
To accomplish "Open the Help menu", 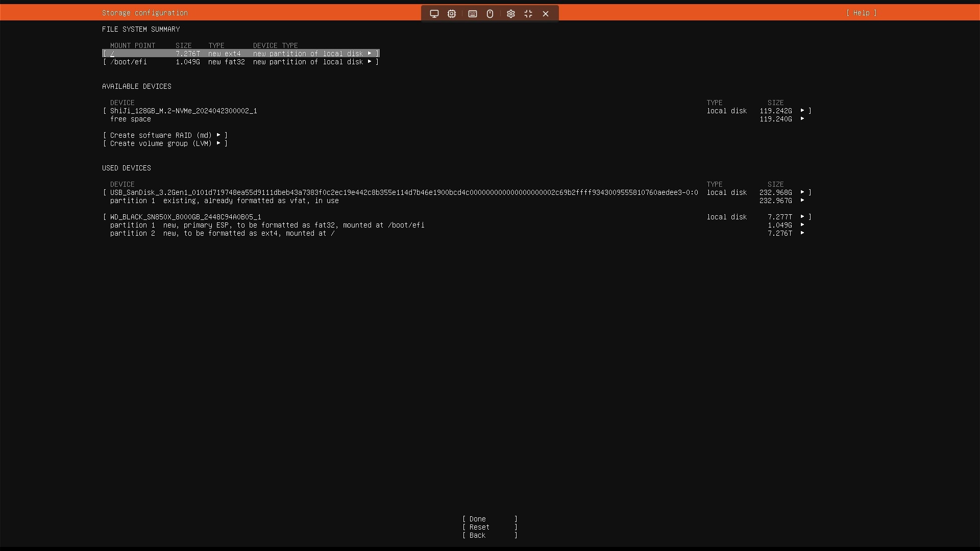I will click(861, 13).
